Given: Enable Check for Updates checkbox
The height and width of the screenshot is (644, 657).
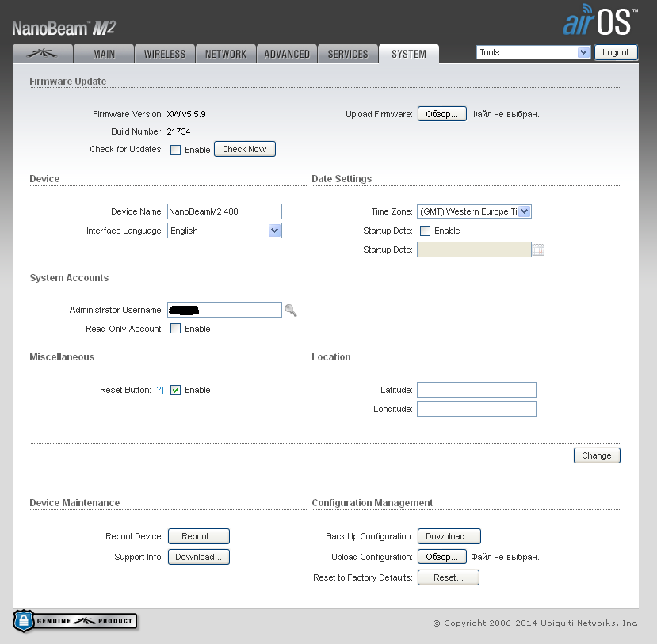Looking at the screenshot, I should point(176,150).
